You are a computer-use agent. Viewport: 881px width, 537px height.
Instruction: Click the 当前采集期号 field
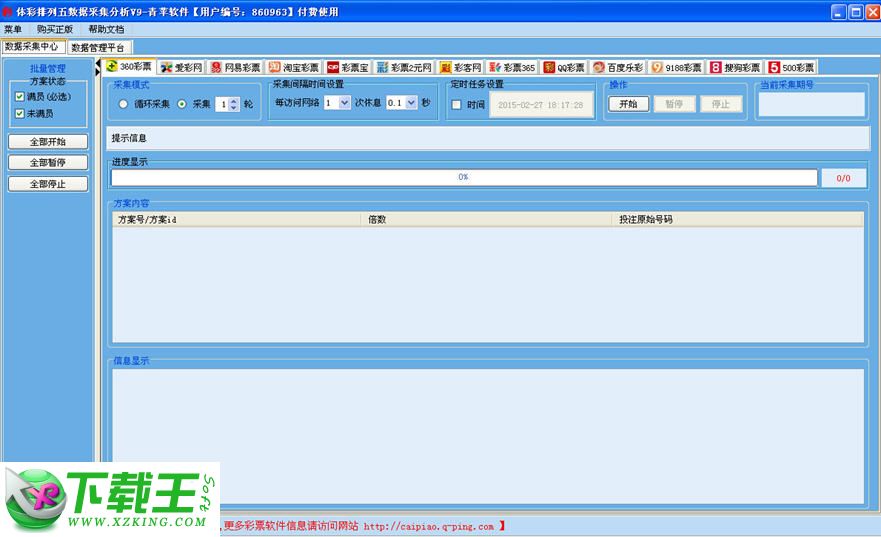(811, 104)
